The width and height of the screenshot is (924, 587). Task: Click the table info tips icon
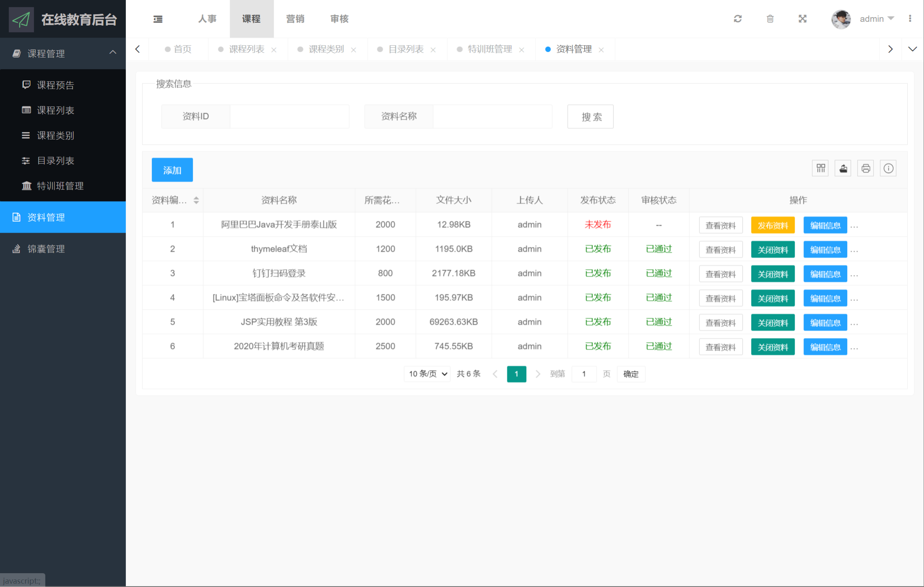point(888,168)
